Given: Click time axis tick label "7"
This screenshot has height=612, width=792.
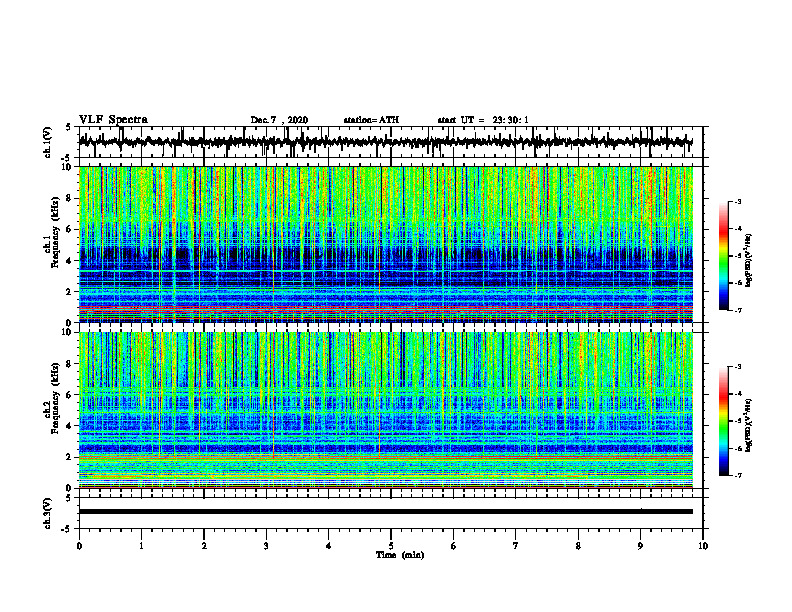Looking at the screenshot, I should click(x=516, y=546).
